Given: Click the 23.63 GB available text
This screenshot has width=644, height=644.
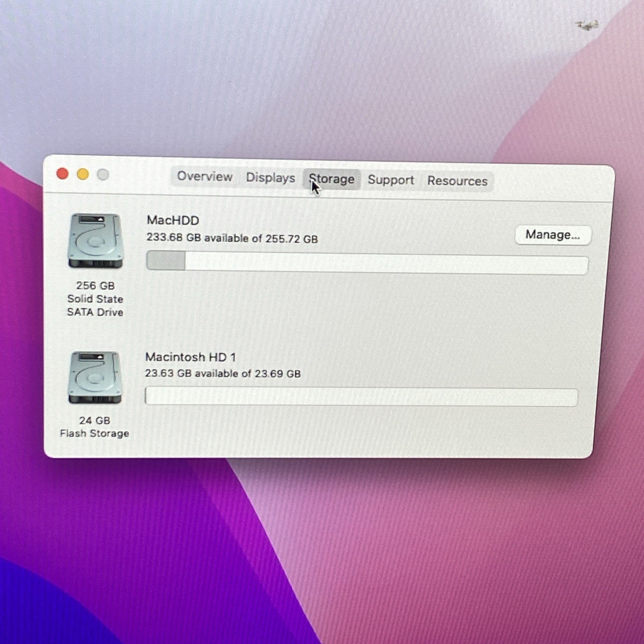Looking at the screenshot, I should (223, 374).
